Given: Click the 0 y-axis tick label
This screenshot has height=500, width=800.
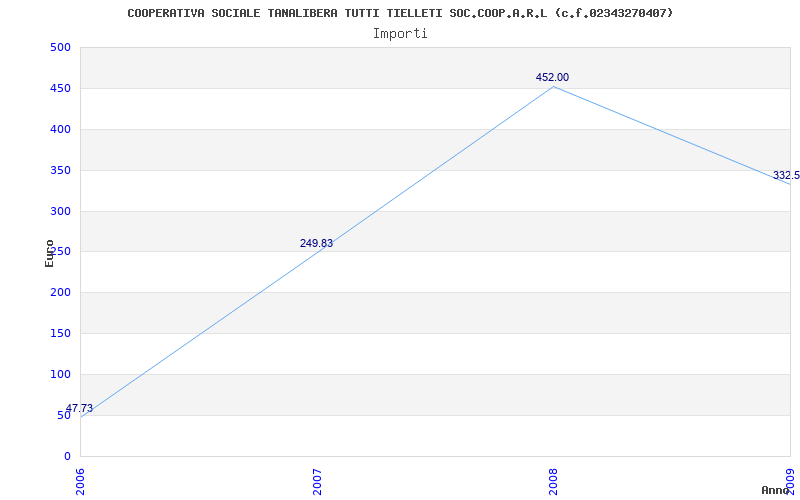Looking at the screenshot, I should (67, 456).
